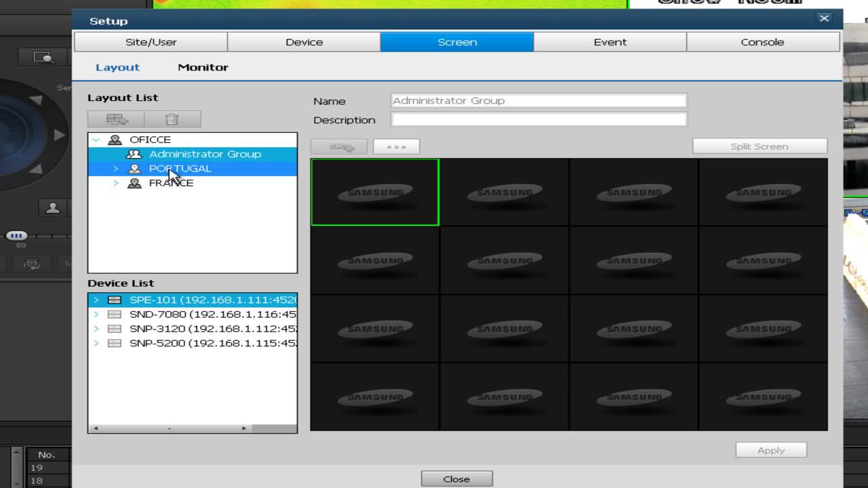
Task: Select the SNP-3120 (192.168.1.112 device entry text
Action: tap(213, 329)
